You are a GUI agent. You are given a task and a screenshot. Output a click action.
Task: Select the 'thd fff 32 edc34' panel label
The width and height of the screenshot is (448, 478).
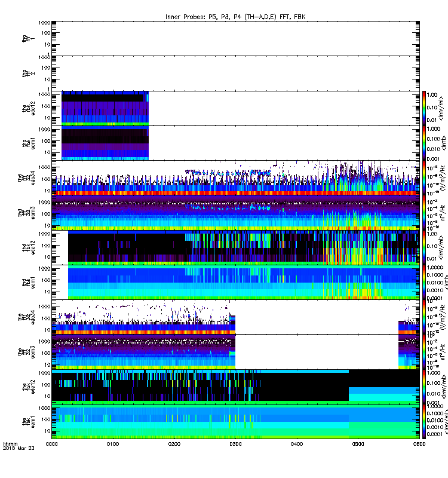pos(26,177)
